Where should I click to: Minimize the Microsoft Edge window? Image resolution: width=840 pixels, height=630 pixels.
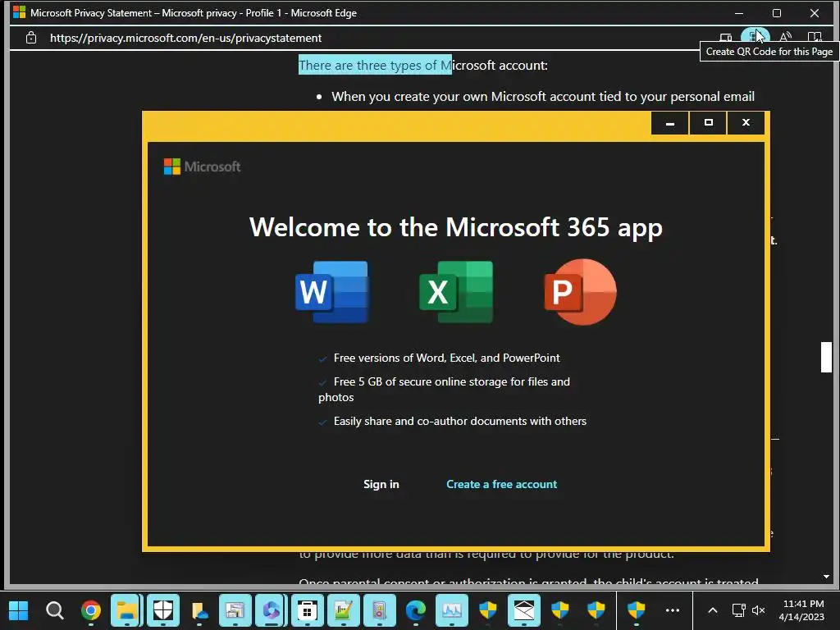(x=739, y=13)
